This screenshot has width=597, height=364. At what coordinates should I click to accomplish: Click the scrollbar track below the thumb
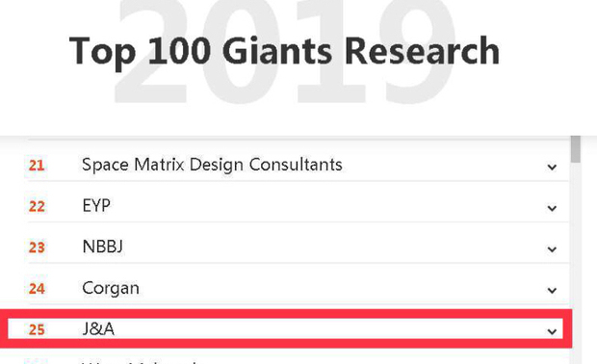click(576, 263)
